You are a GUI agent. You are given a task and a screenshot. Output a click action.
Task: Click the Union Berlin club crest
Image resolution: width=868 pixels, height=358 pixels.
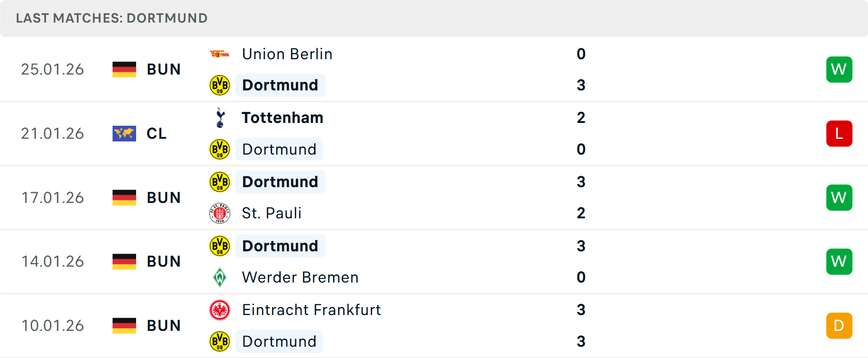[x=220, y=53]
